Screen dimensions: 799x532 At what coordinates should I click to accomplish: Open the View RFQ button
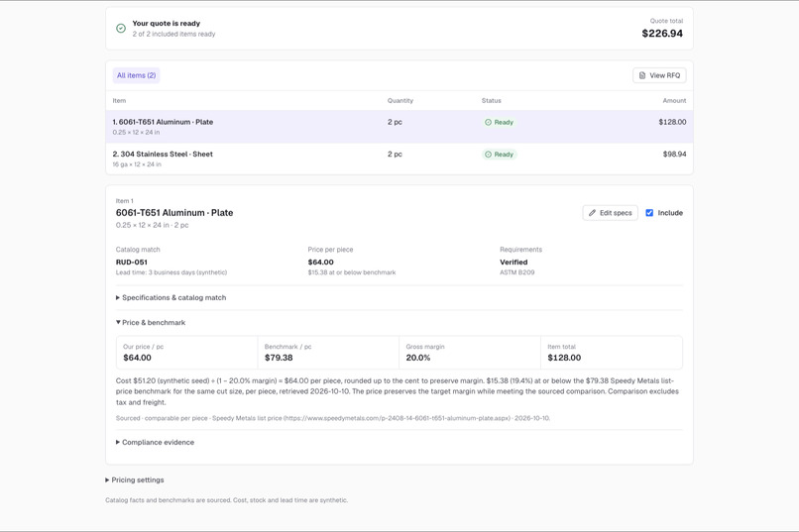tap(659, 75)
